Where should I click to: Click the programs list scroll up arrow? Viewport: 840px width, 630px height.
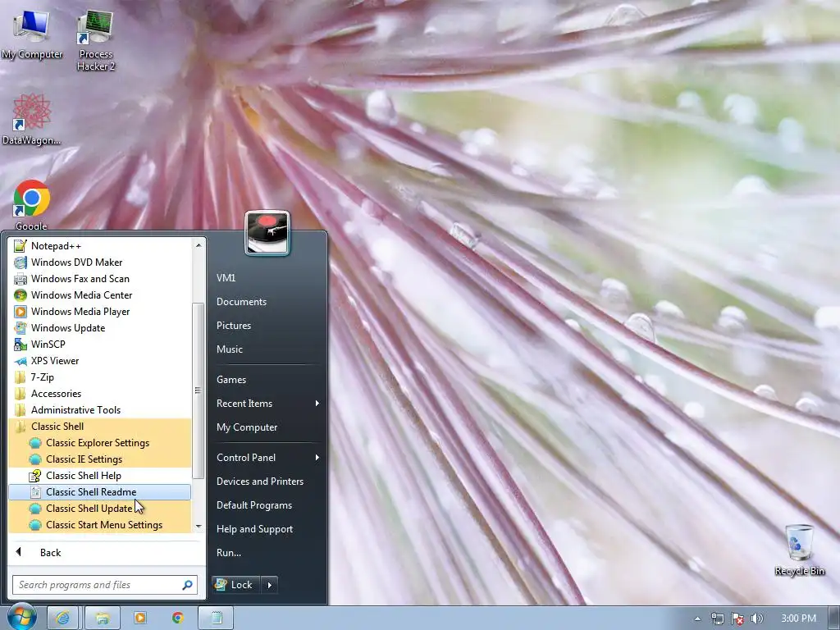(x=199, y=245)
